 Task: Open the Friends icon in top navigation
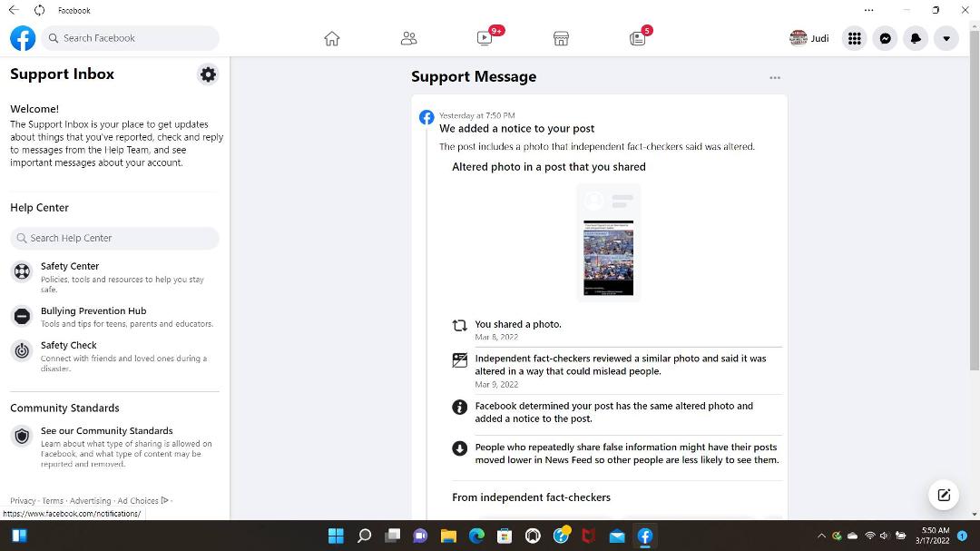pos(408,39)
